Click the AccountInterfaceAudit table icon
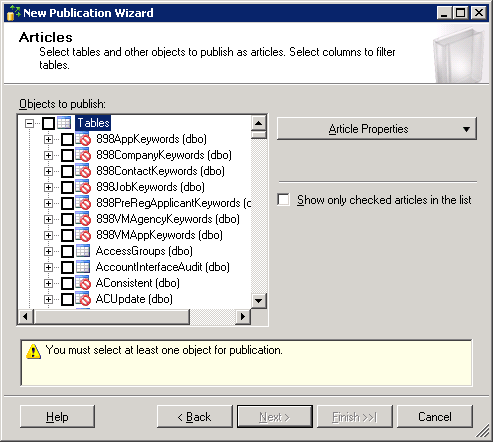493x442 pixels. [83, 267]
